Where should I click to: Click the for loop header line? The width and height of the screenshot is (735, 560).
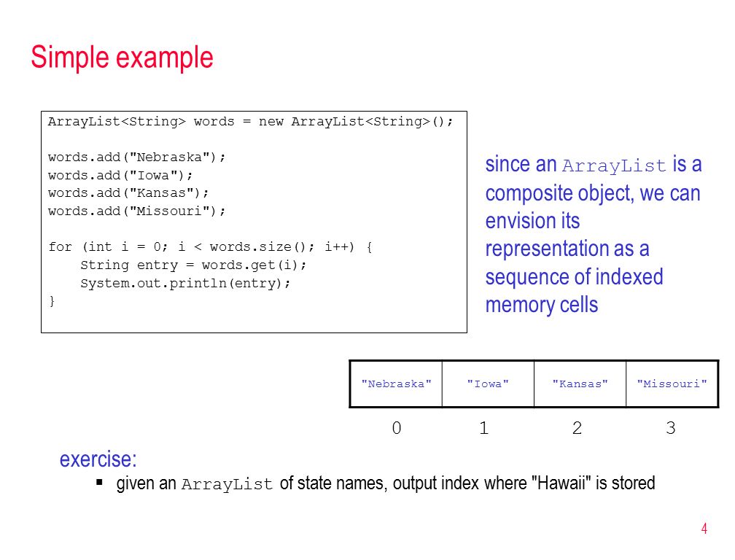tap(211, 247)
